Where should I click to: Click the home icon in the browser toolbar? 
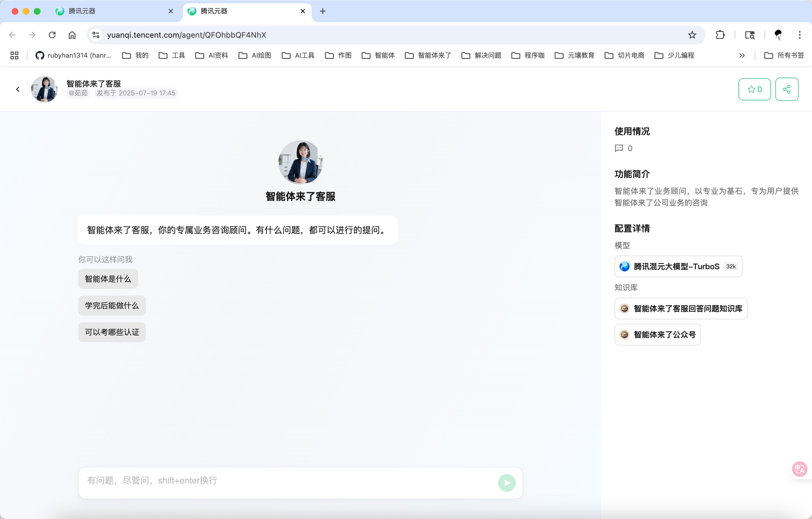(x=72, y=35)
